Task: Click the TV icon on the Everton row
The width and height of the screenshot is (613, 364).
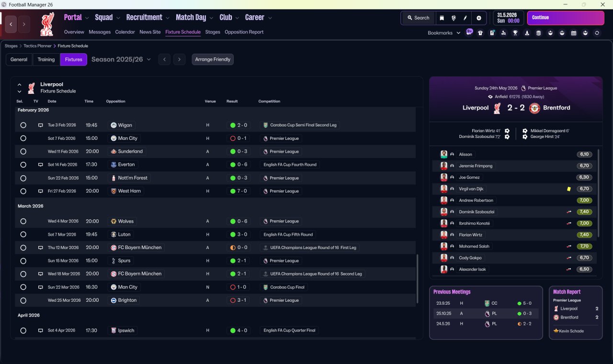Action: (41, 164)
